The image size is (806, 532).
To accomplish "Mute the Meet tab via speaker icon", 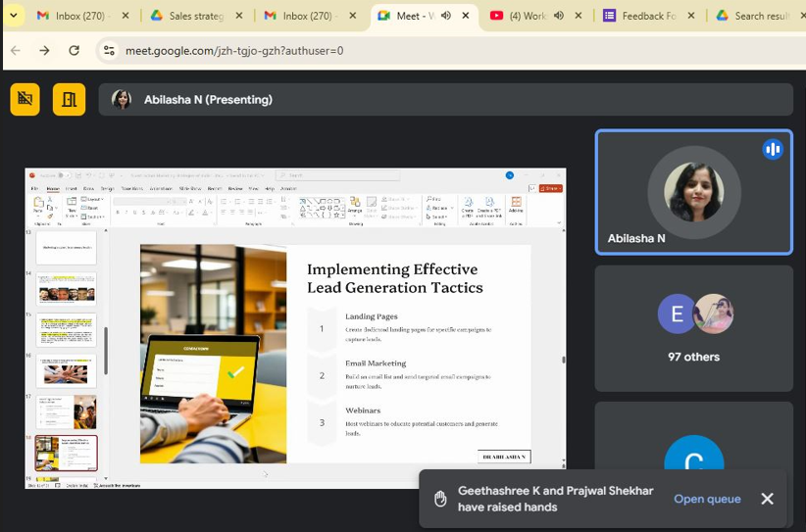I will pyautogui.click(x=446, y=16).
